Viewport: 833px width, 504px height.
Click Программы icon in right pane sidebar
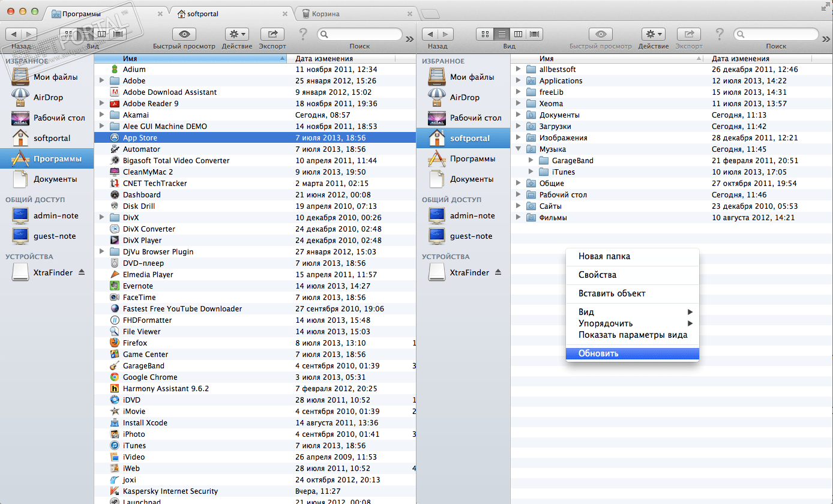point(437,158)
